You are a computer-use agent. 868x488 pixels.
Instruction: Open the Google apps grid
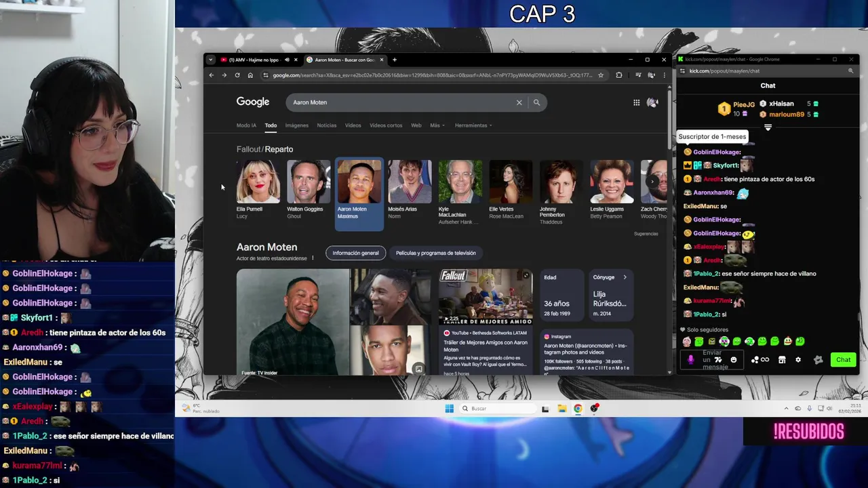(x=636, y=102)
